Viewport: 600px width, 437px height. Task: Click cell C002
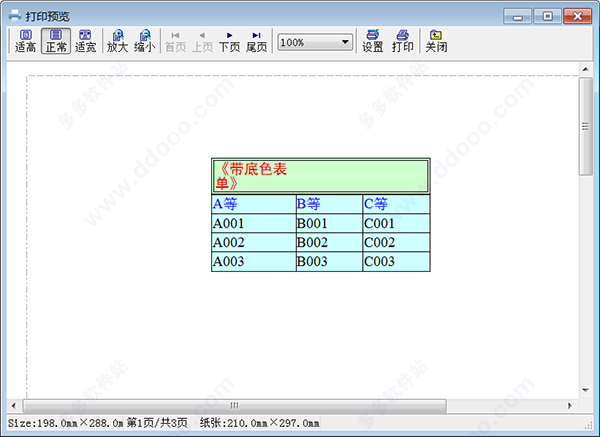[396, 242]
